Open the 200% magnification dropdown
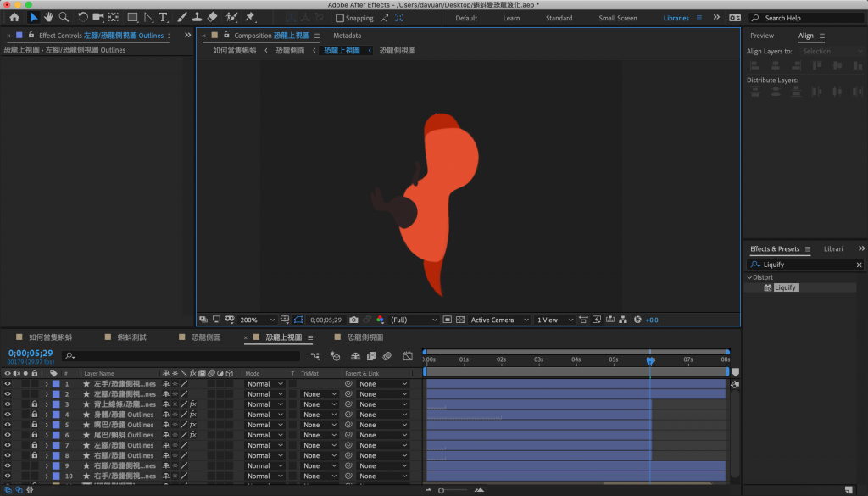 (257, 320)
